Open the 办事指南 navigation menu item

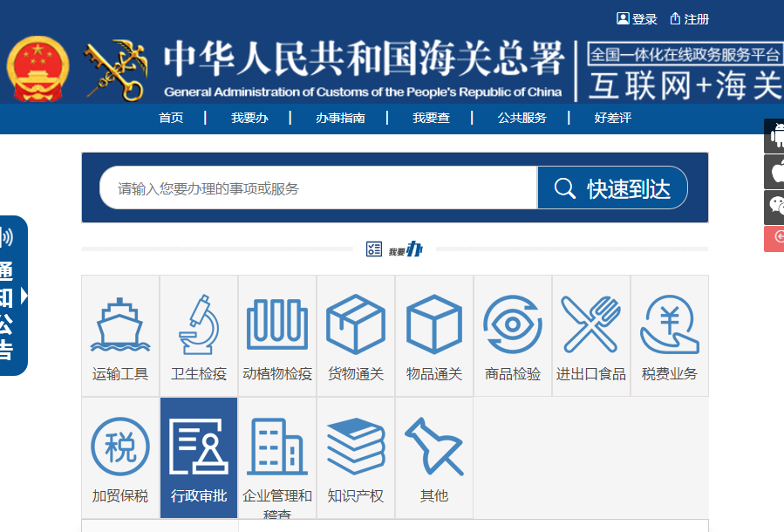pos(340,118)
